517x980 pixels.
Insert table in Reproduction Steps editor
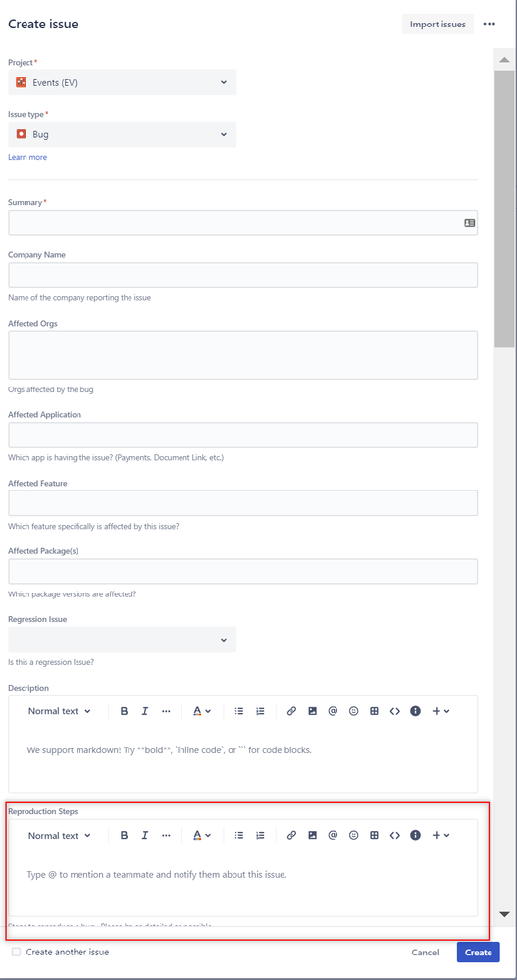[x=374, y=835]
